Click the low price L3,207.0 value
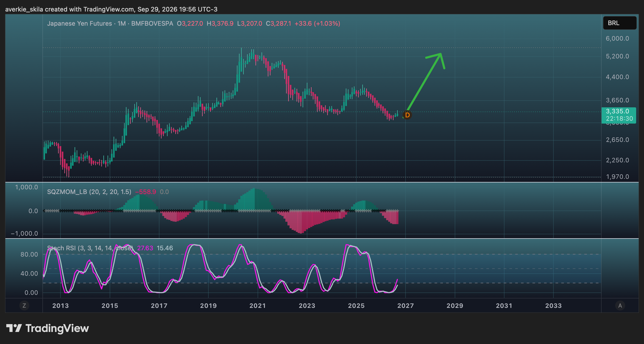Viewport: 644px width, 344px height. (250, 24)
